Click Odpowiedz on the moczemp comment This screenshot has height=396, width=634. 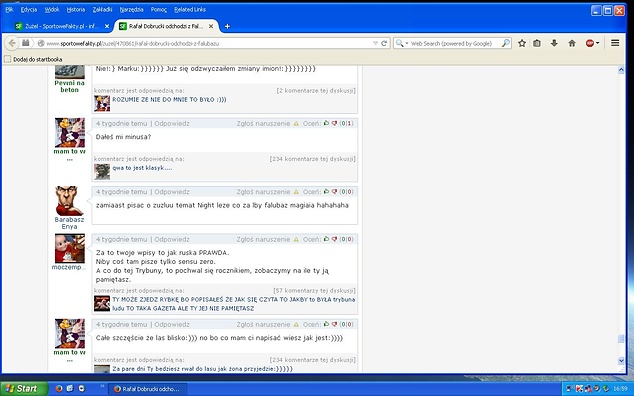coord(172,239)
